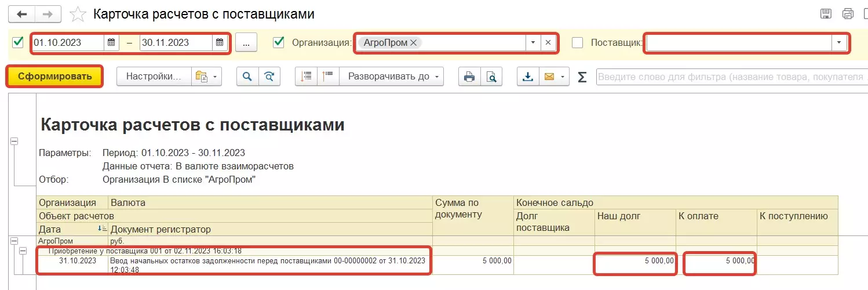
Task: Click the Сформировать button
Action: click(55, 76)
